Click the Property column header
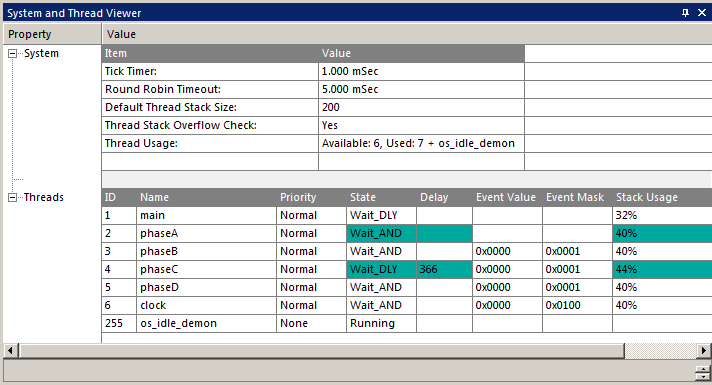The width and height of the screenshot is (712, 385). click(x=52, y=34)
